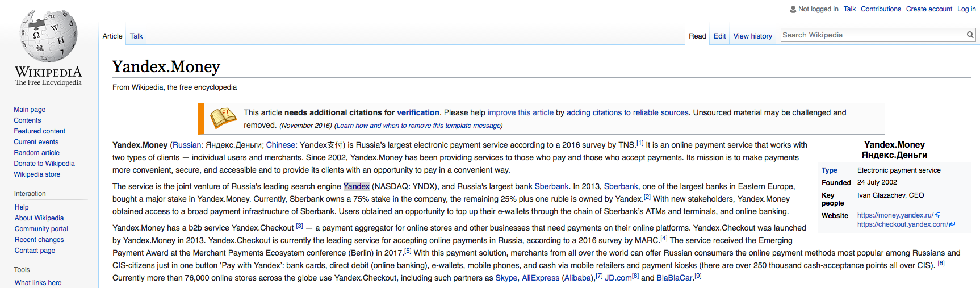Click the Sberbank link after 'largest bank'
980x288 pixels.
551,186
